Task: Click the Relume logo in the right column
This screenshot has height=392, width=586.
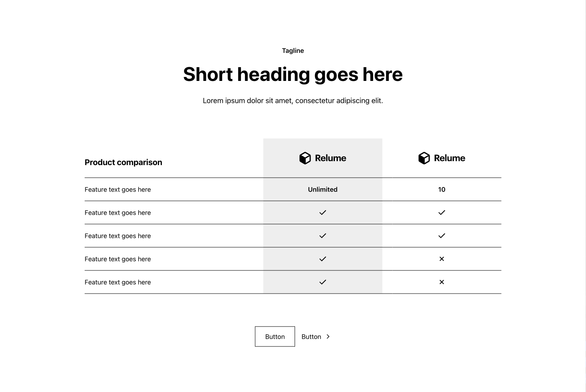Action: [442, 158]
